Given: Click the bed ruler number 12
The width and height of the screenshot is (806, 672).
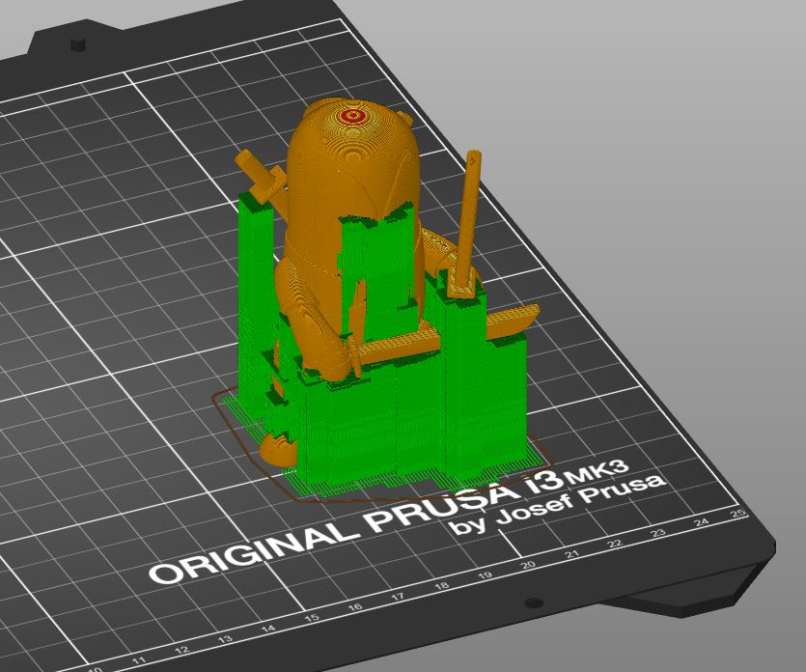Looking at the screenshot, I should coord(181,650).
